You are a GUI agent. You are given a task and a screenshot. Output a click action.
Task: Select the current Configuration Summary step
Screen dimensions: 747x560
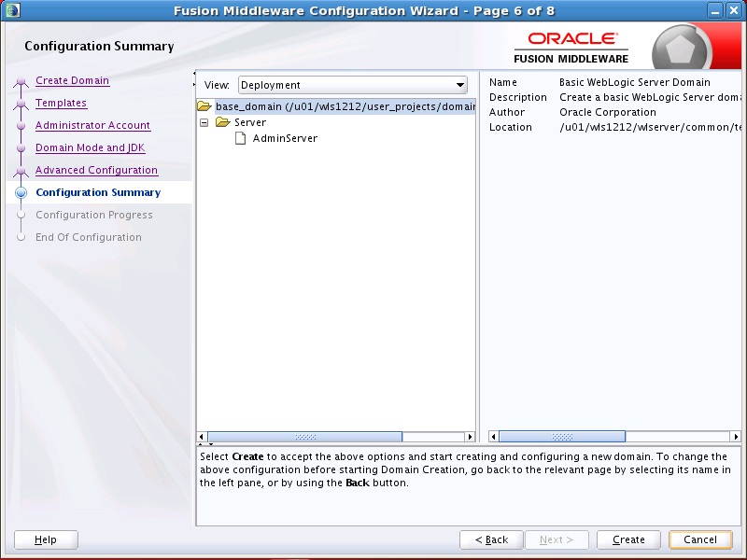98,192
